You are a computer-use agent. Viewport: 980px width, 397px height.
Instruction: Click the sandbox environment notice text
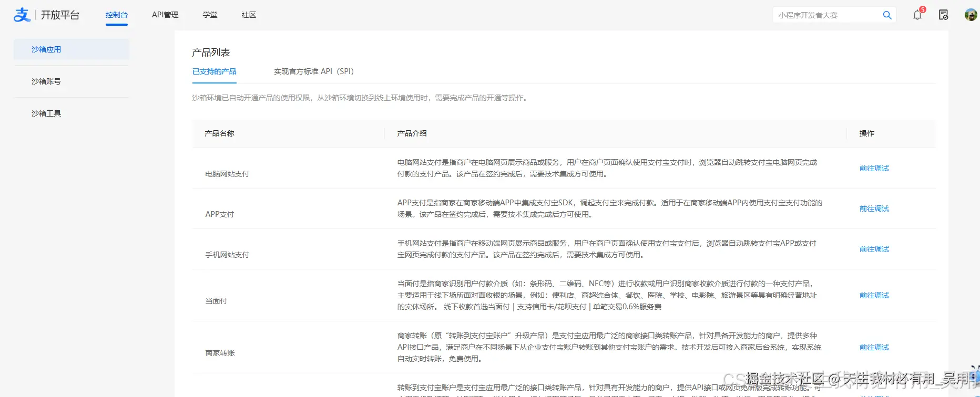[360, 98]
